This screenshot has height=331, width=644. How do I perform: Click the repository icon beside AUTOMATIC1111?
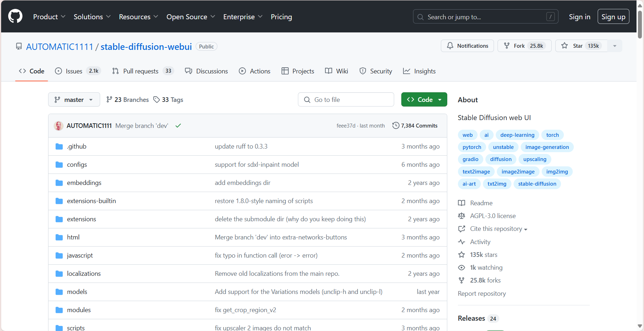point(19,46)
